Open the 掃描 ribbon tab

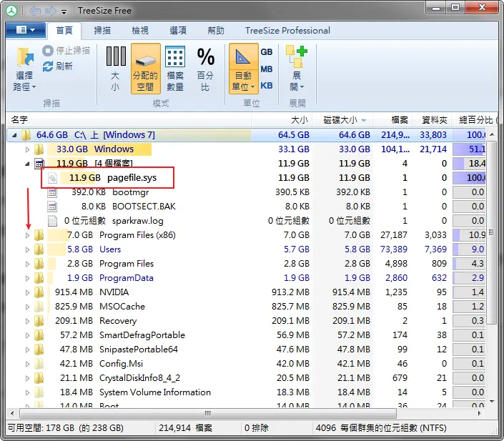[x=102, y=31]
